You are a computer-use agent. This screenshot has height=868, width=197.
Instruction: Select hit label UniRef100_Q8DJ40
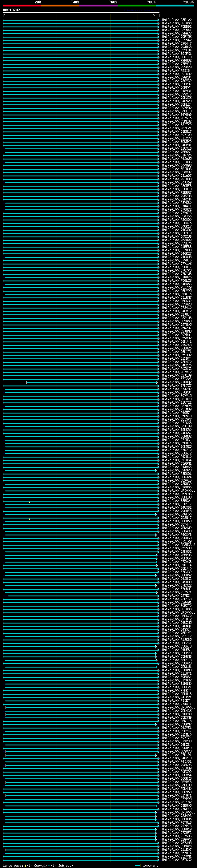(x=176, y=569)
